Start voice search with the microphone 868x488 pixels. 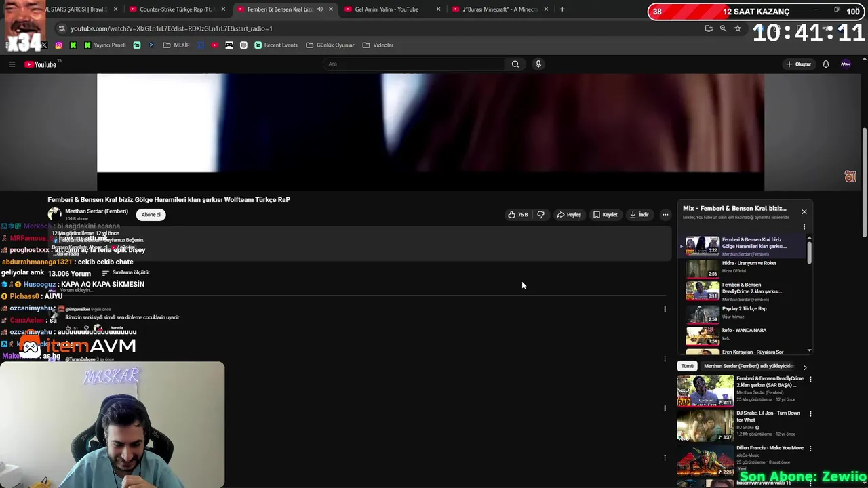click(538, 64)
